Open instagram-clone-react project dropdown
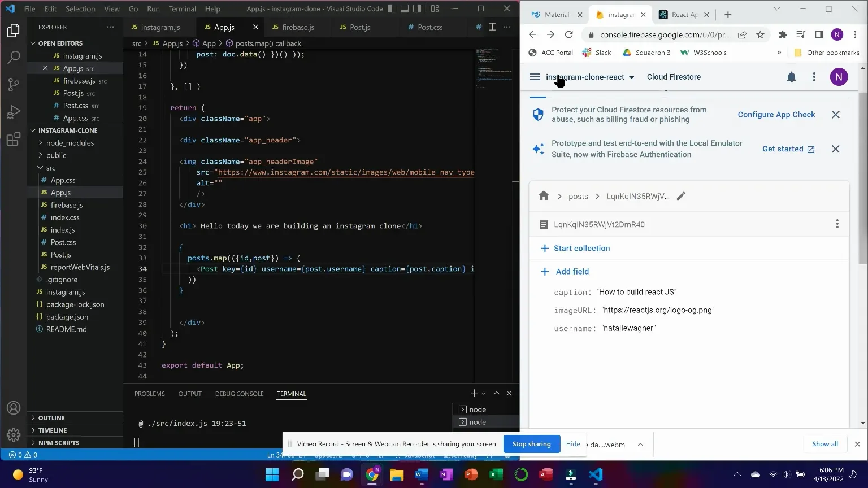Viewport: 868px width, 488px height. click(x=590, y=77)
